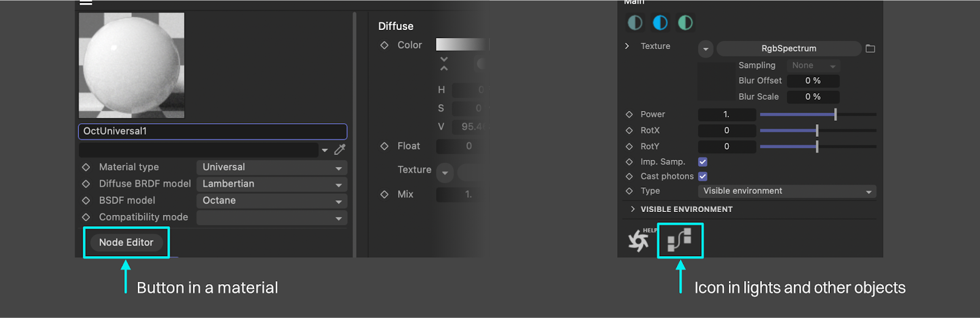The width and height of the screenshot is (980, 318).
Task: Toggle the Imp. Samp. checkbox
Action: tap(703, 162)
